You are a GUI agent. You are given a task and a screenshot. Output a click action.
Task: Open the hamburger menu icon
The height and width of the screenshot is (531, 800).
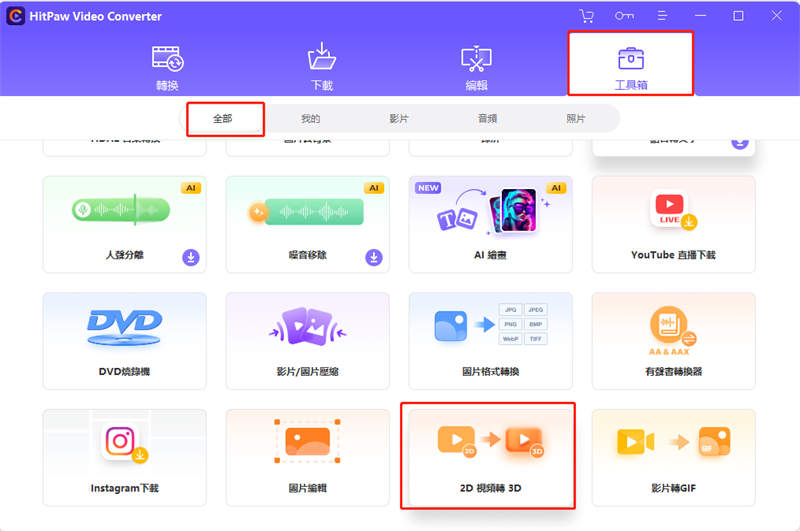tap(662, 16)
